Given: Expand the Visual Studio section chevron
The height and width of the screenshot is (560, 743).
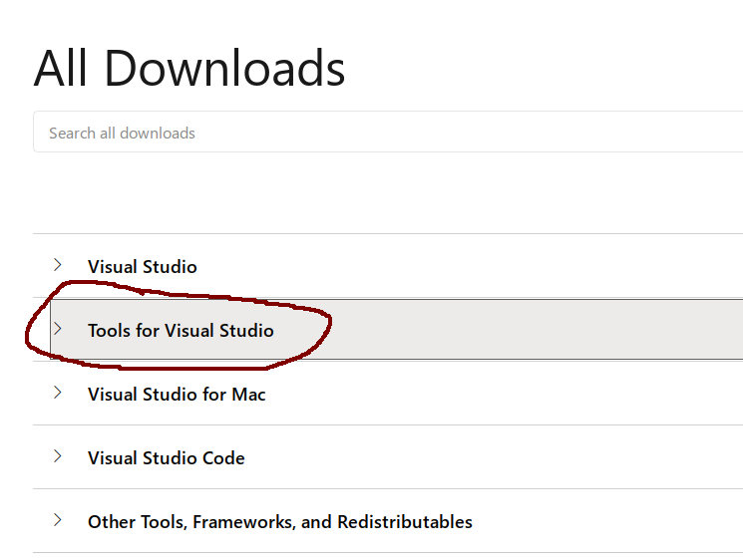Looking at the screenshot, I should [58, 265].
